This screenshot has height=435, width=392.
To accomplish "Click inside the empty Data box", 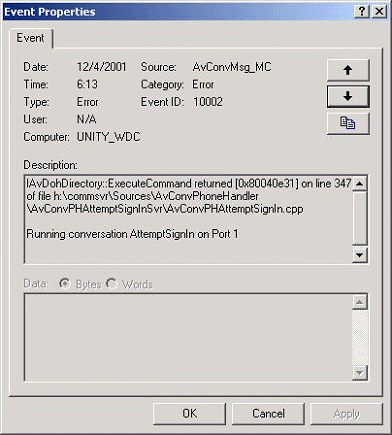I will click(188, 337).
